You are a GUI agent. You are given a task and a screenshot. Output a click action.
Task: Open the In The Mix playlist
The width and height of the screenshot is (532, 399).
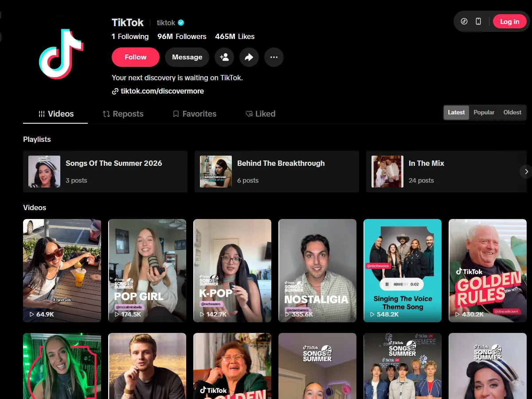pos(446,172)
